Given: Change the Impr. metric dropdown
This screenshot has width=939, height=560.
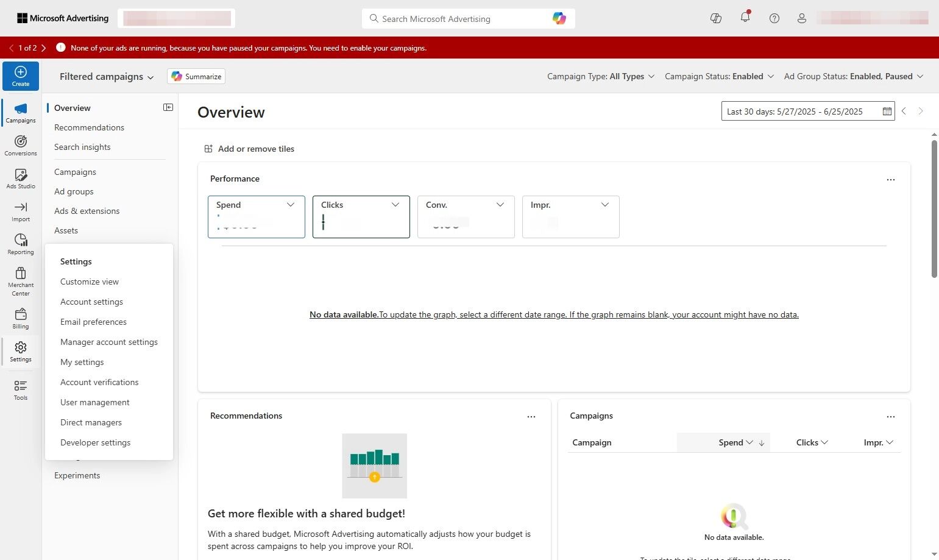Looking at the screenshot, I should click(605, 205).
